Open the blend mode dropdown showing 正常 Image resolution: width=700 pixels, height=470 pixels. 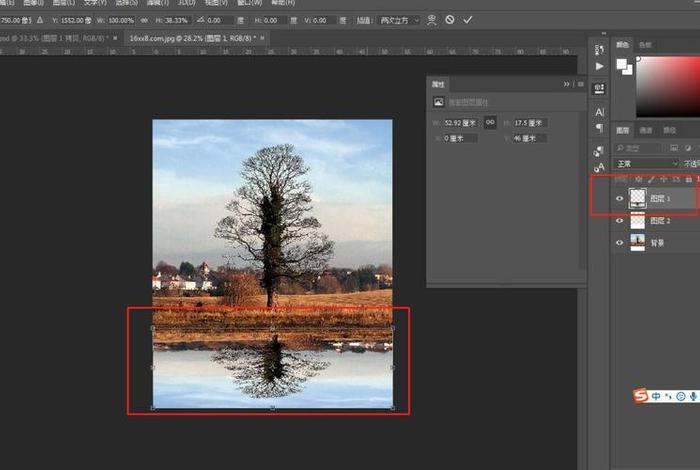[646, 164]
